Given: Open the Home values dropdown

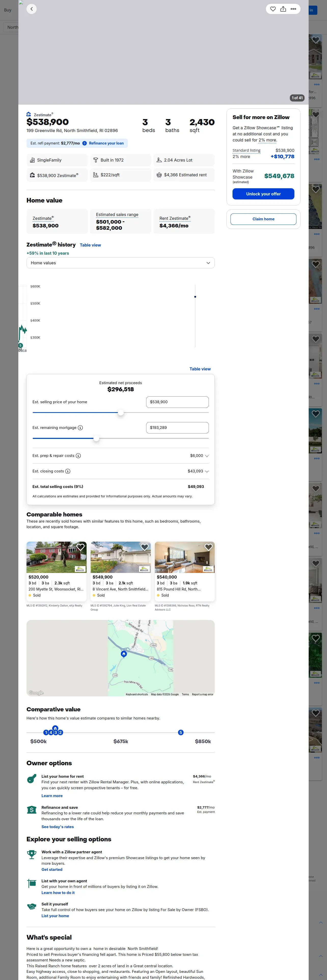Looking at the screenshot, I should 120,263.
